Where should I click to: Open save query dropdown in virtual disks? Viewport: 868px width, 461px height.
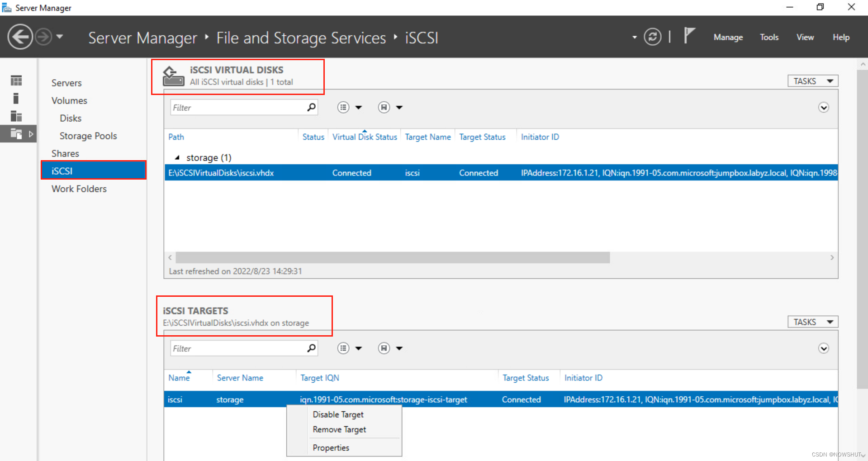click(x=399, y=108)
